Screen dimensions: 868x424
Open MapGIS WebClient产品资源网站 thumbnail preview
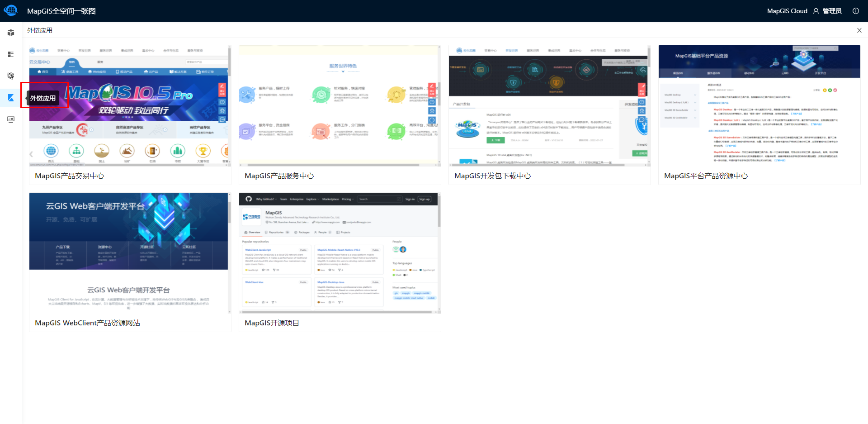point(130,253)
